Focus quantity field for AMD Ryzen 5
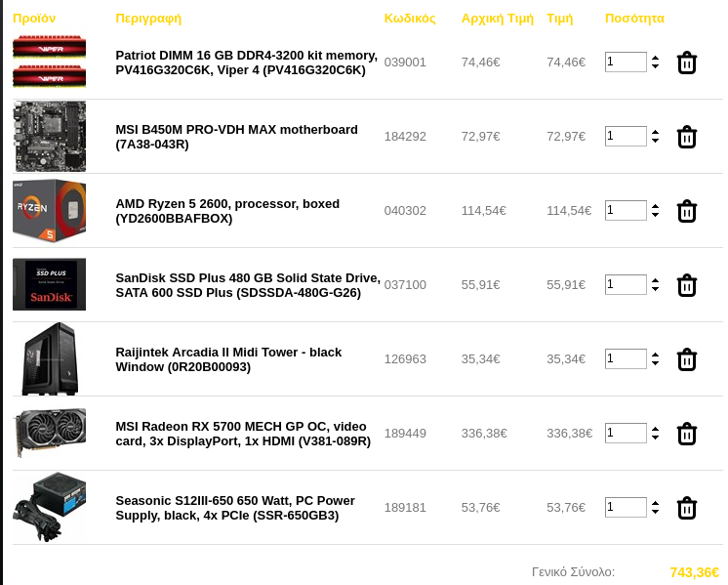Image resolution: width=728 pixels, height=585 pixels. tap(626, 211)
